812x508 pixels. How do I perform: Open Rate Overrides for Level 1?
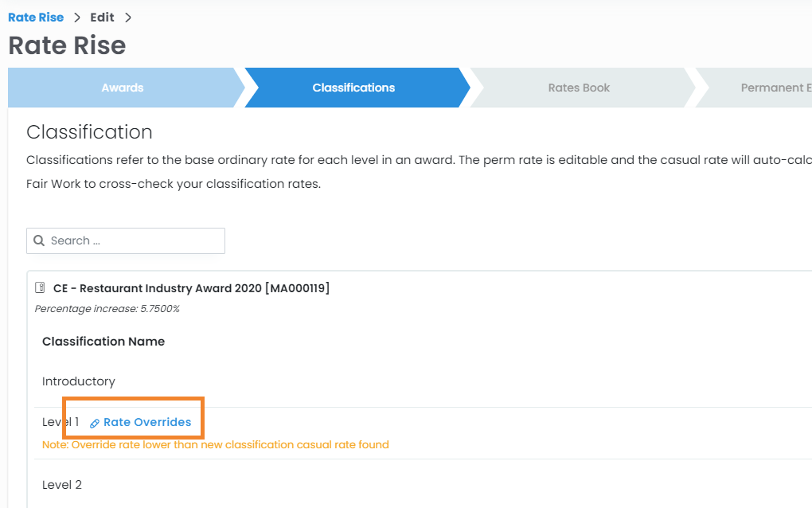click(x=147, y=422)
